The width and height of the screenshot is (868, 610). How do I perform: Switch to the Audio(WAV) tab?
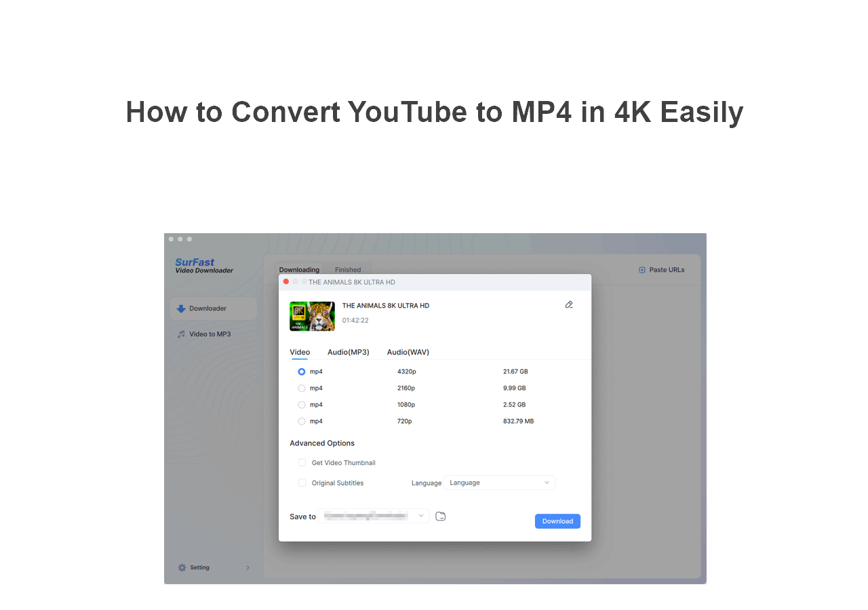[408, 352]
